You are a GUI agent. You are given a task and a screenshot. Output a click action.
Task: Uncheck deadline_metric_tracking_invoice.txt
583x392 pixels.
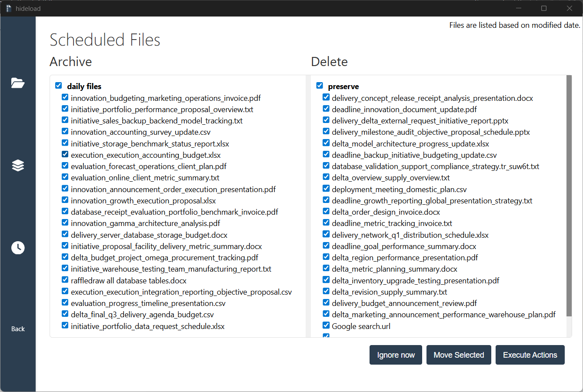click(x=326, y=223)
